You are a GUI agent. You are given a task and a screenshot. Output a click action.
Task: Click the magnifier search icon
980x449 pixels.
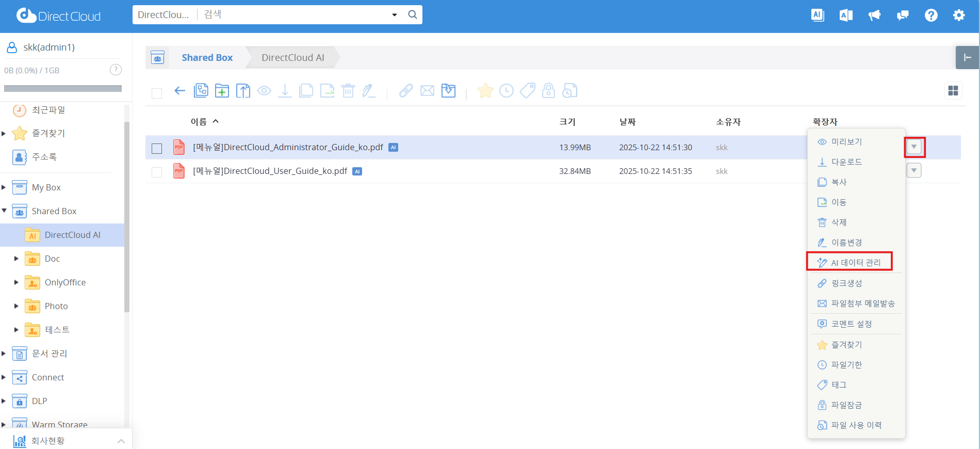tap(413, 14)
